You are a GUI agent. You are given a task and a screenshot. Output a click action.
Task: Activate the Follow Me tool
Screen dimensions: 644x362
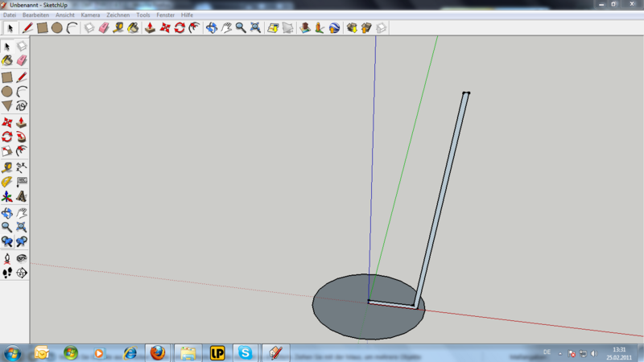pyautogui.click(x=22, y=137)
